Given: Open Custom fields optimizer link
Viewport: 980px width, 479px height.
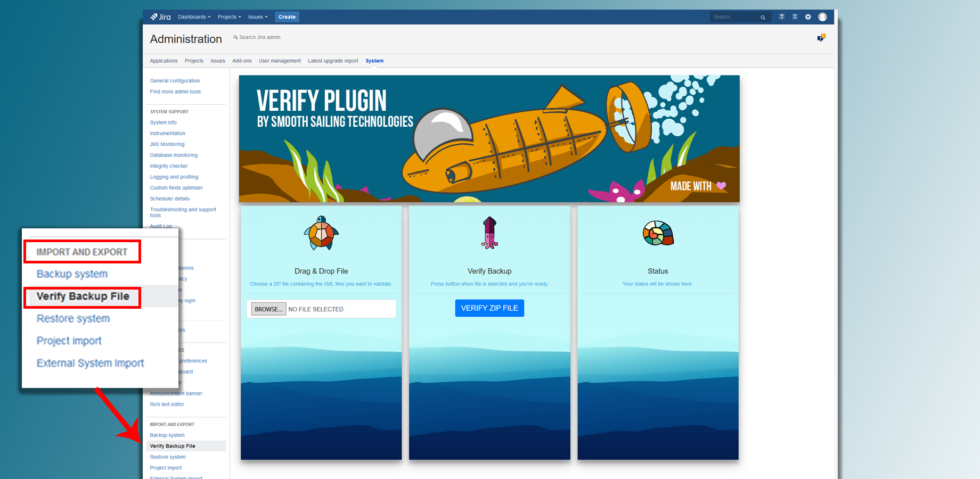Looking at the screenshot, I should coord(176,188).
